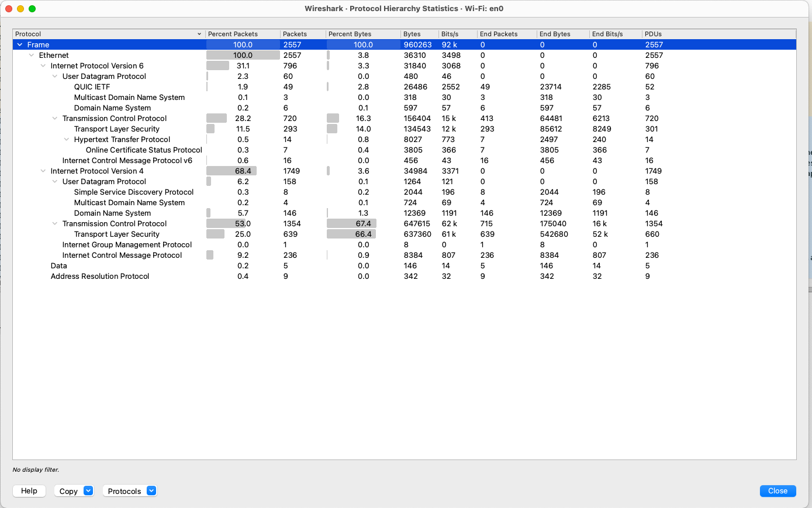
Task: Sort by End Bits/s column header
Action: coord(616,34)
